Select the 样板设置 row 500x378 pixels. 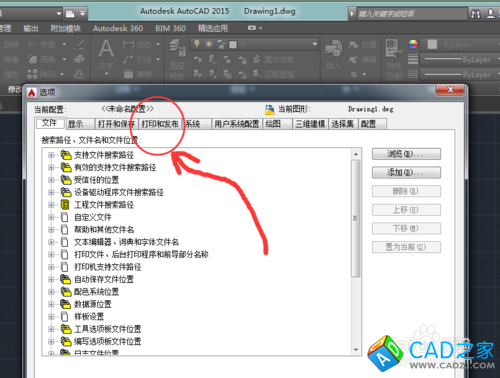click(89, 316)
